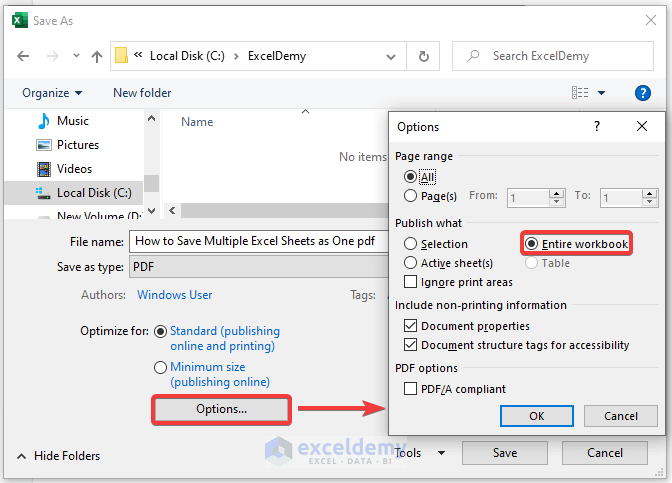Click the Hide Folders chevron icon
The image size is (672, 483).
pos(21,456)
